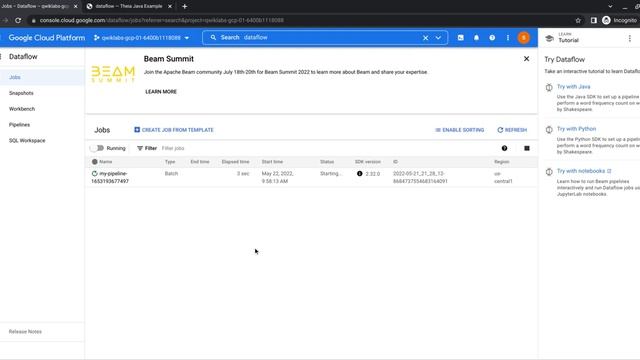Click ENABLE SORTING button
The image size is (640, 360).
[460, 130]
